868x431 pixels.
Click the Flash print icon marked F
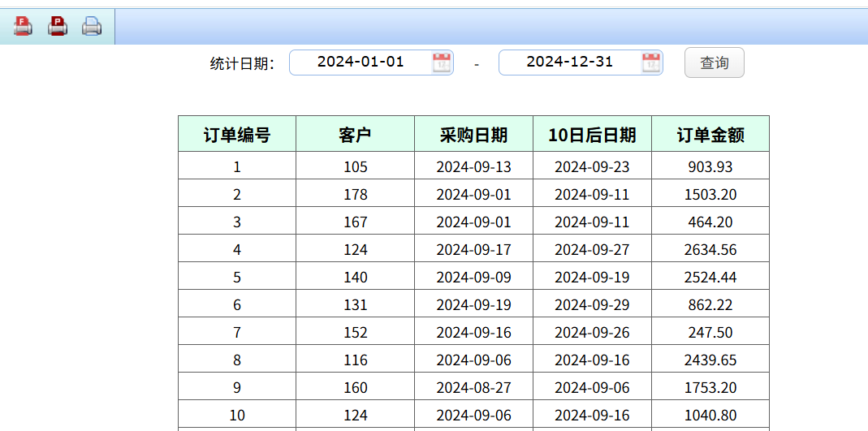coord(23,26)
